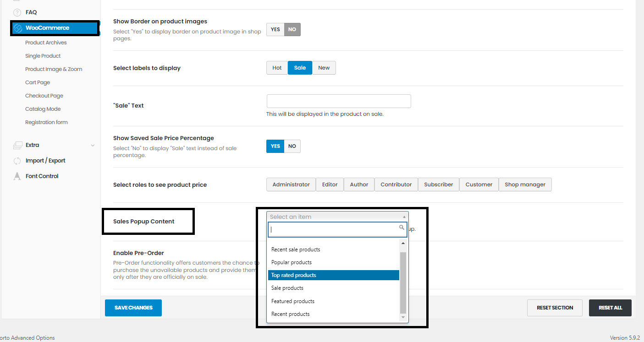Click the 'Enable Pre-Order' label
The width and height of the screenshot is (644, 342).
(x=138, y=253)
